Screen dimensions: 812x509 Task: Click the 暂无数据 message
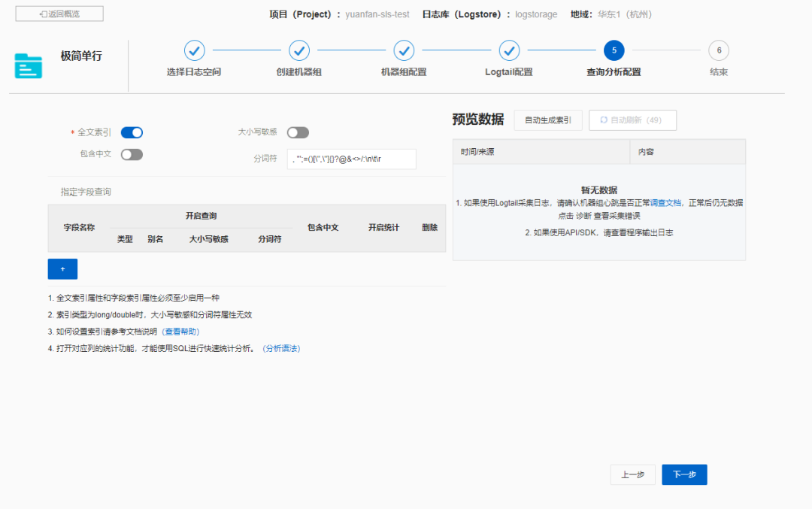point(599,190)
